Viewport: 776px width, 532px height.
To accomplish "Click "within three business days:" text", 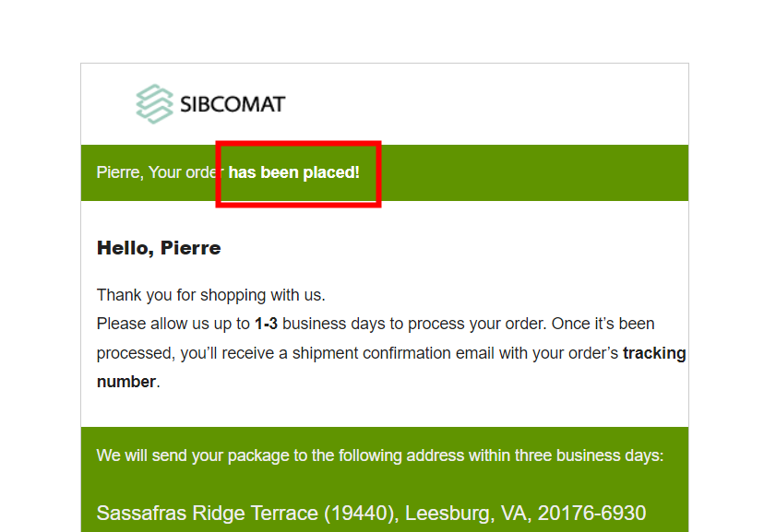I will click(572, 455).
